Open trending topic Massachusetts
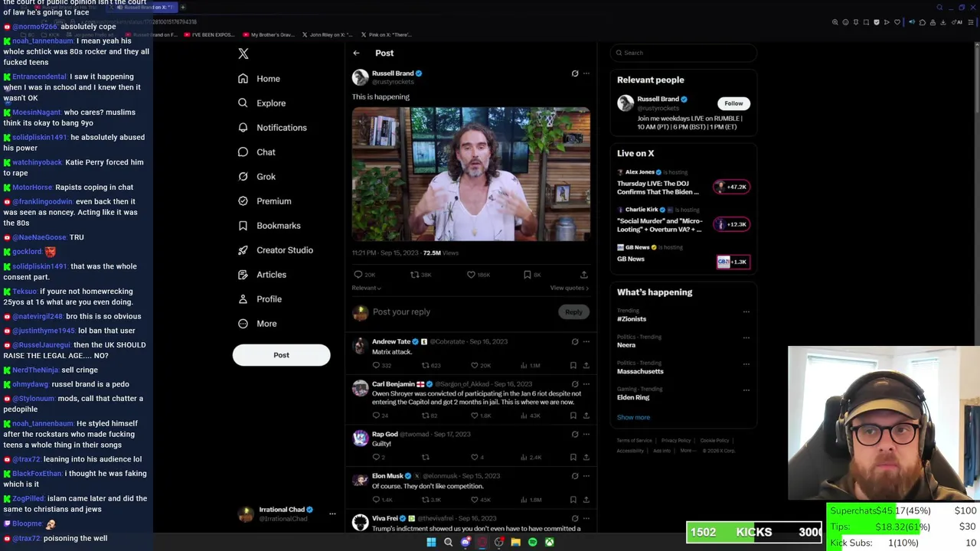Screen dimensions: 980x551 (x=640, y=371)
